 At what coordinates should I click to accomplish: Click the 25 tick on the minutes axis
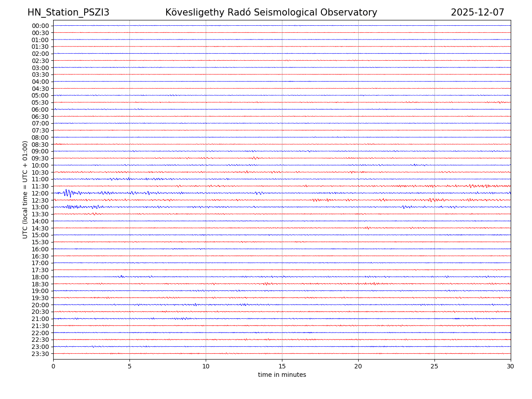pyautogui.click(x=434, y=367)
